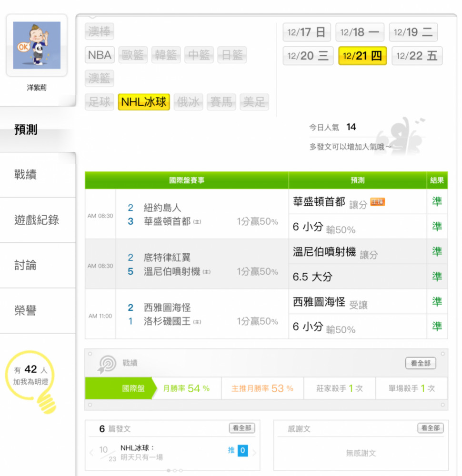Screen dimensions: 462x476
Task: Select the carousel pagination dots
Action: click(x=175, y=471)
